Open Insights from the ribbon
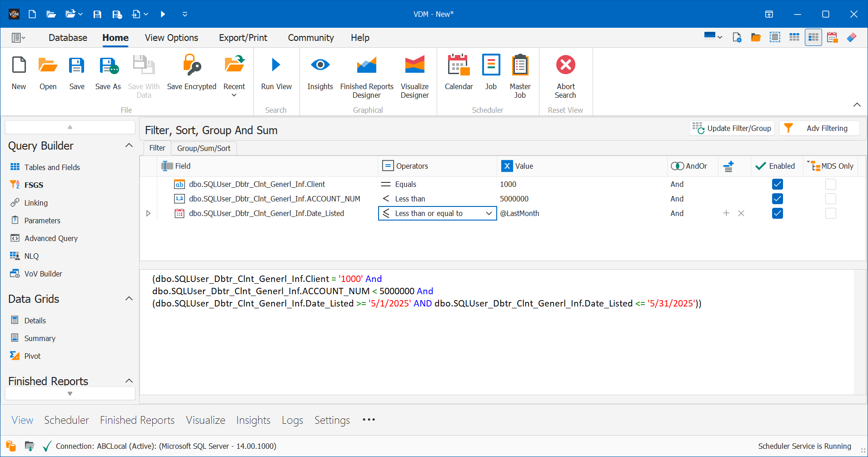 320,73
